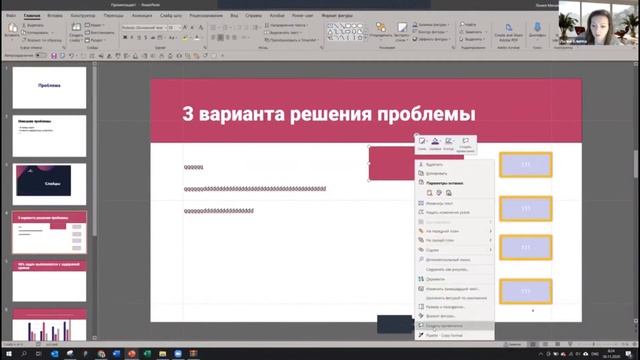This screenshot has height=360, width=640.
Task: Open the font name combo box
Action: [x=144, y=27]
